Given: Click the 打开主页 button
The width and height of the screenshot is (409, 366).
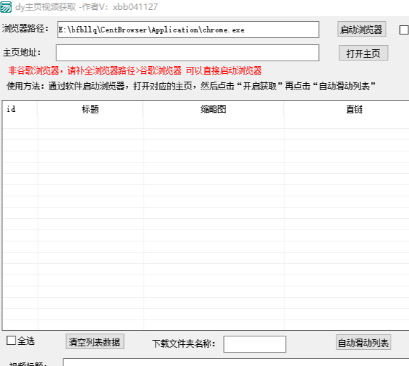Looking at the screenshot, I should (363, 53).
